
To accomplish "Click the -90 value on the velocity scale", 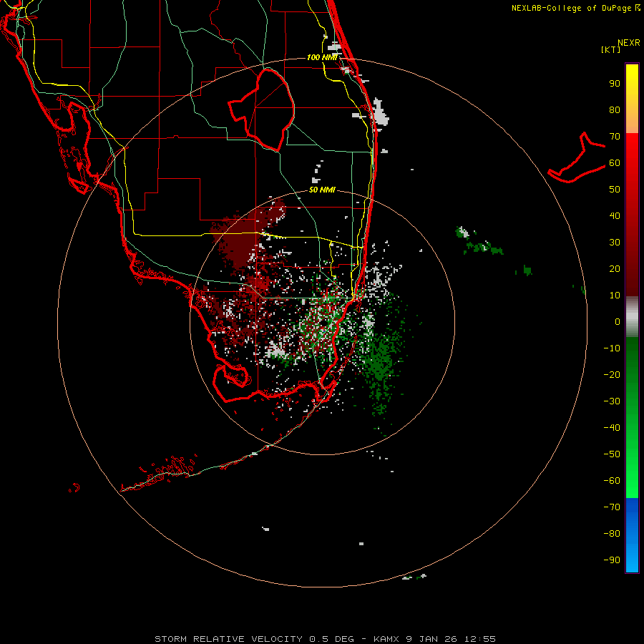I will [x=612, y=560].
